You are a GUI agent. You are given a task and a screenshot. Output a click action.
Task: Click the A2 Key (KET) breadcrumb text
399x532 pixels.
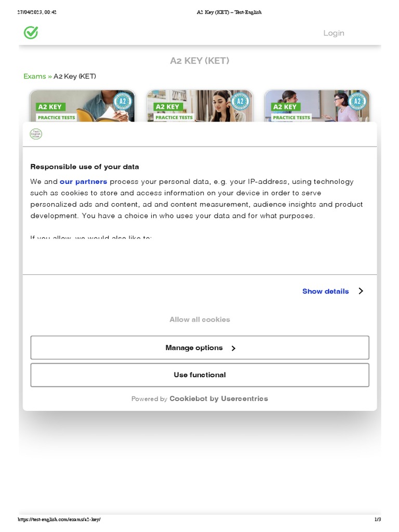pos(75,76)
